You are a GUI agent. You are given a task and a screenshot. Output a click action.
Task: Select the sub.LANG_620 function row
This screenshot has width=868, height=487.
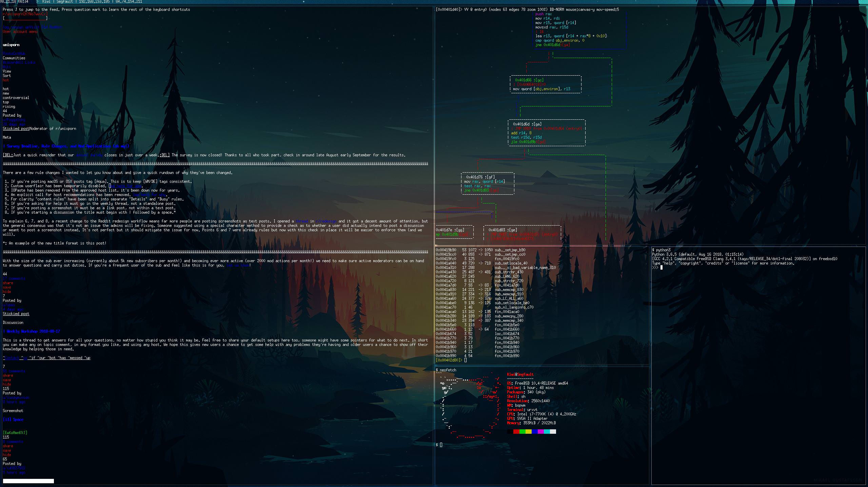click(477, 276)
